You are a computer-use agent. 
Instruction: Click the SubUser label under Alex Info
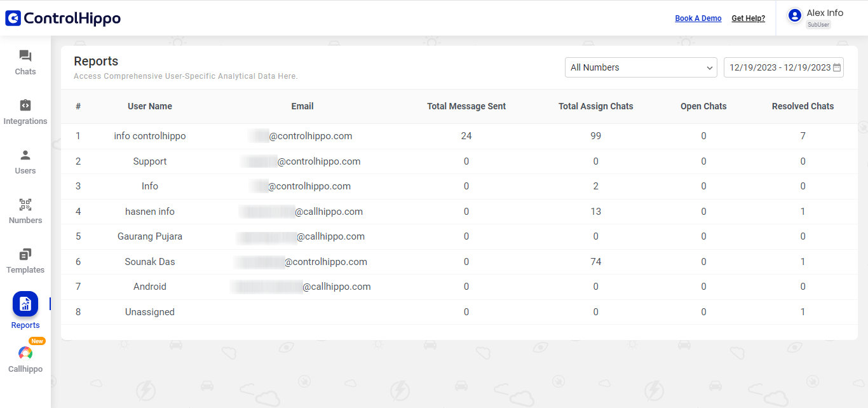pos(818,24)
